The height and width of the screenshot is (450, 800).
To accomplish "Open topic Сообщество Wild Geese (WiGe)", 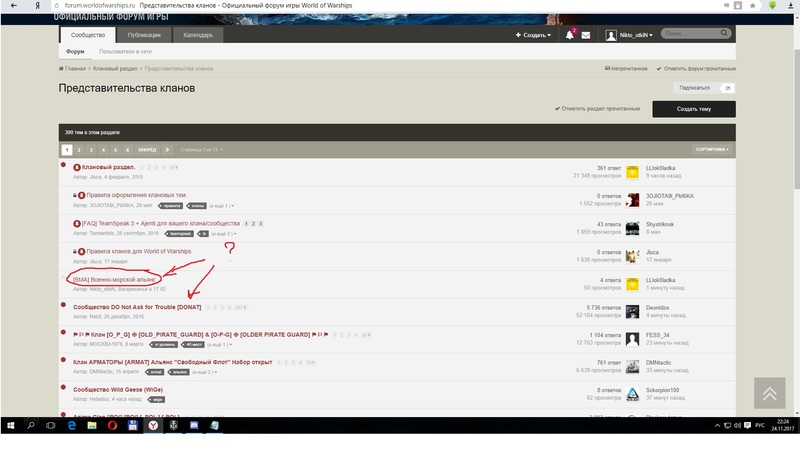I will 118,389.
